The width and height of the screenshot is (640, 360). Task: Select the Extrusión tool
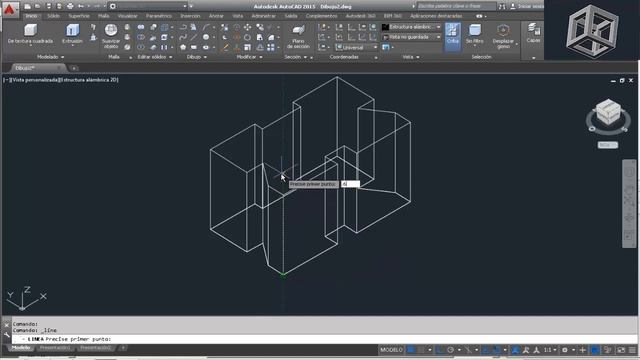73,33
